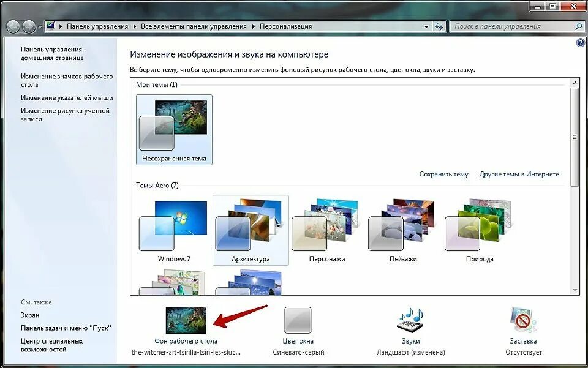Expand arrow before Панель управления breadcrumb

(61, 26)
